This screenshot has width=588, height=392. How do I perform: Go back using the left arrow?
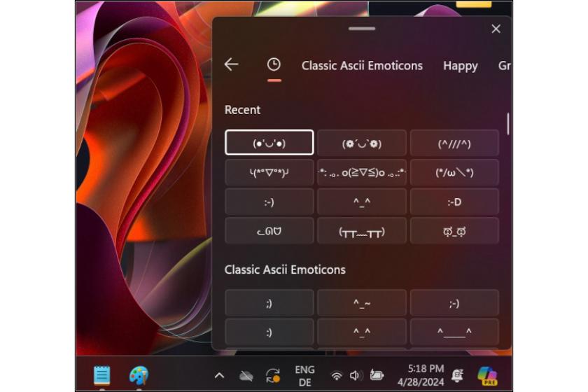click(231, 64)
